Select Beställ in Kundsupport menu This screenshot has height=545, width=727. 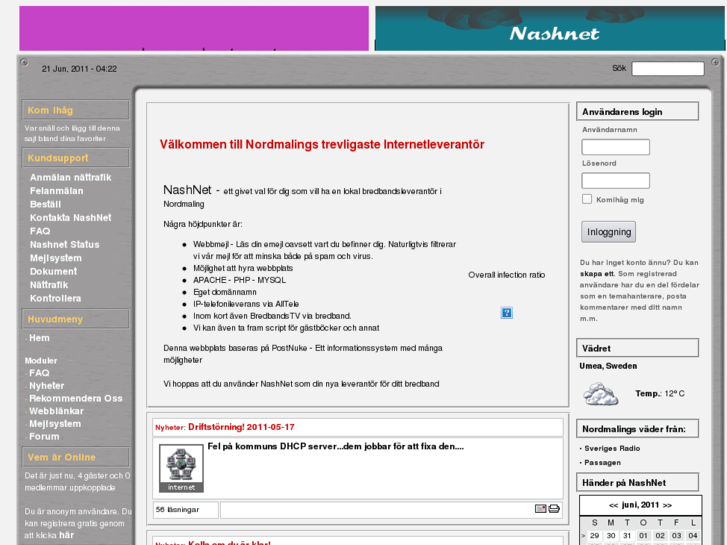coord(45,205)
